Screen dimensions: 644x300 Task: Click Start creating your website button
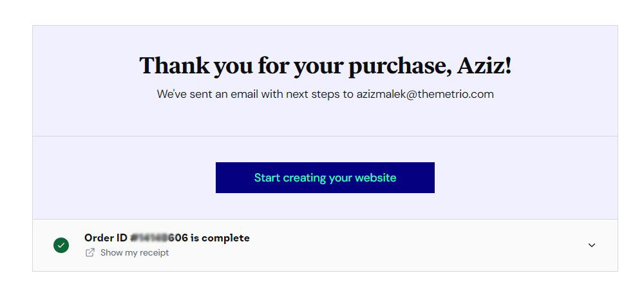tap(325, 177)
